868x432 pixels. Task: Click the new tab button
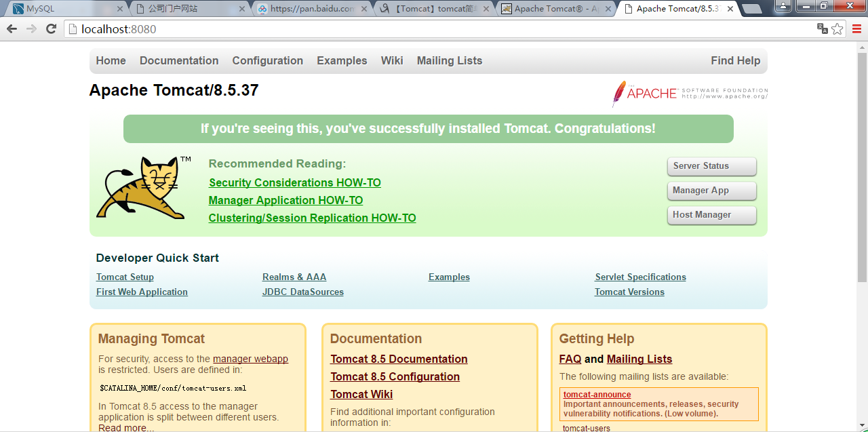tap(751, 9)
